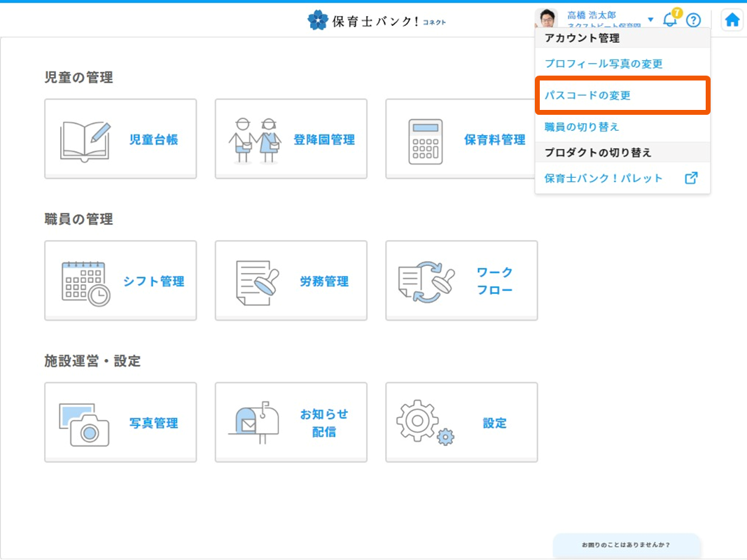747x560 pixels.
Task: Click the workflow arrows icon
Action: coord(426,282)
